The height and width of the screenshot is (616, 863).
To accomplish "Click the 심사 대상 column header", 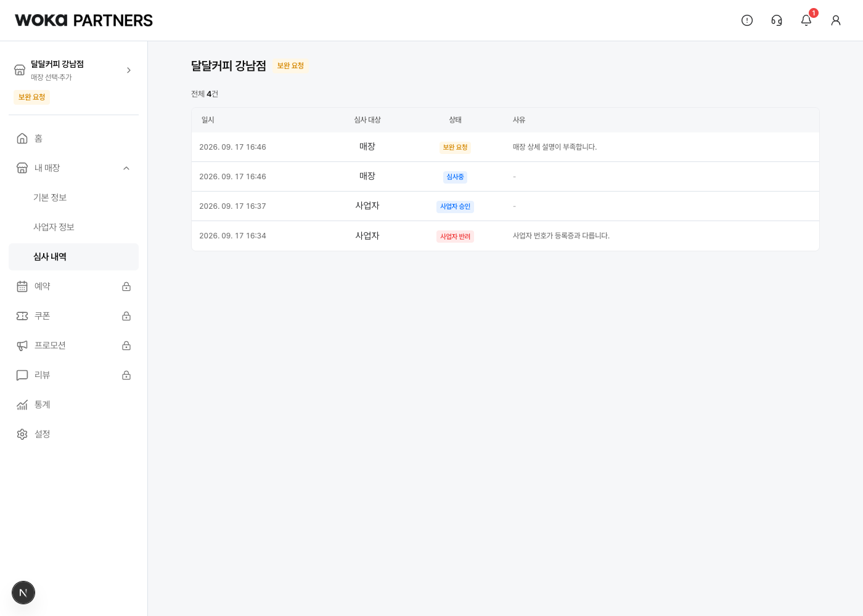I will (367, 120).
